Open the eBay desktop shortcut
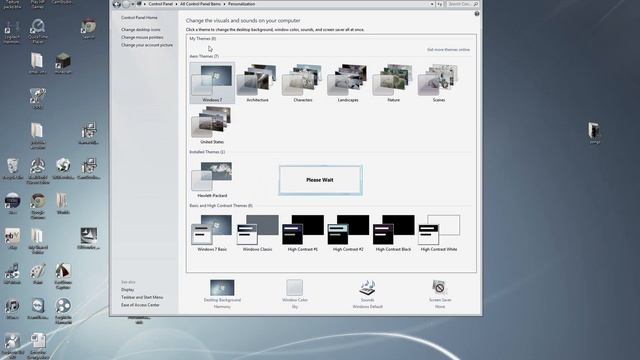Viewport: 640px width, 360px height. [x=13, y=239]
